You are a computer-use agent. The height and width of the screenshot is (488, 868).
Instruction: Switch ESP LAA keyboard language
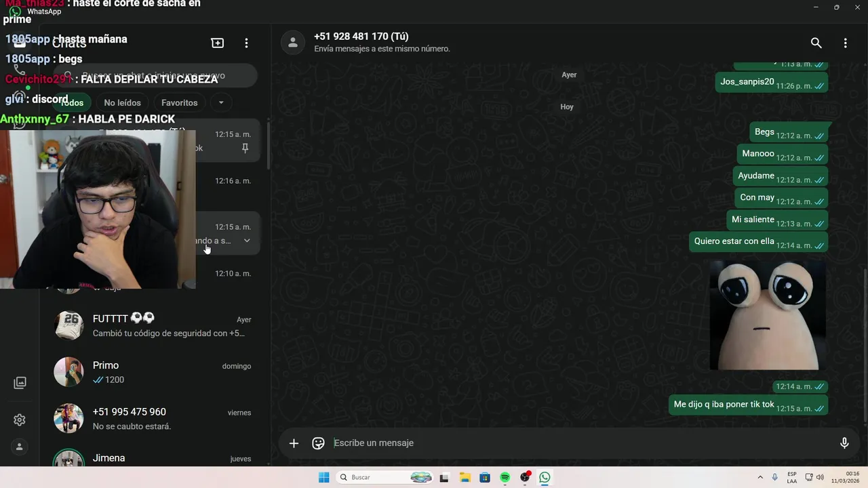pyautogui.click(x=792, y=477)
